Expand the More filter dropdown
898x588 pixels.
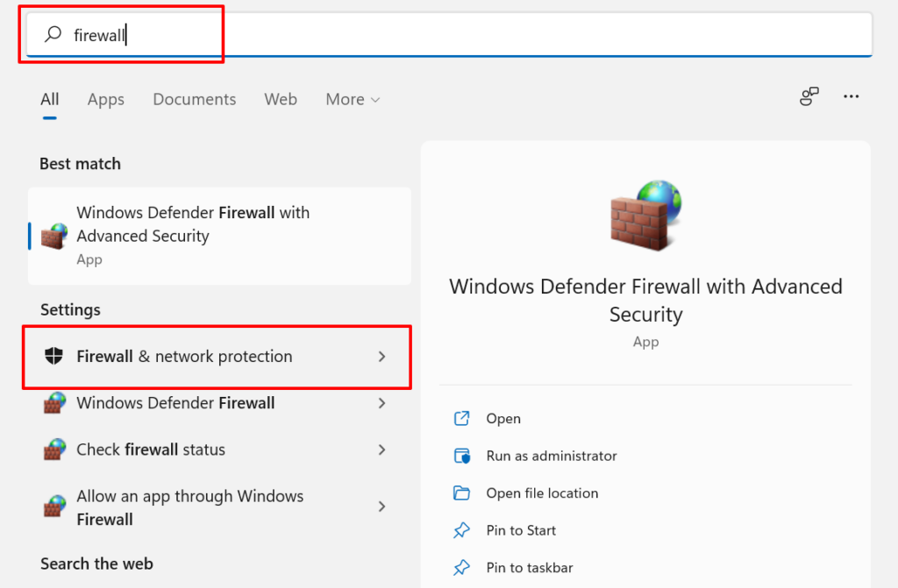[353, 100]
